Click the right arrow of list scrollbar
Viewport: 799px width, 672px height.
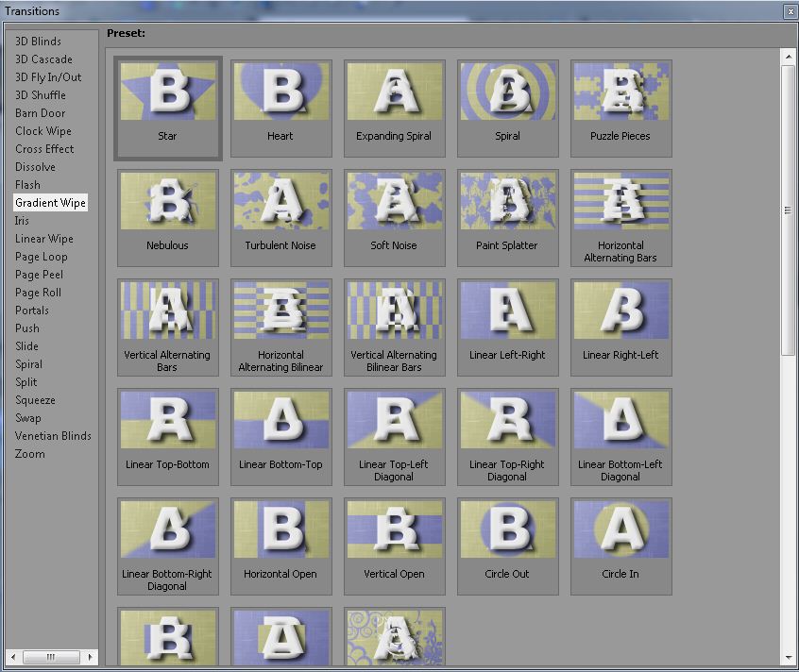90,657
